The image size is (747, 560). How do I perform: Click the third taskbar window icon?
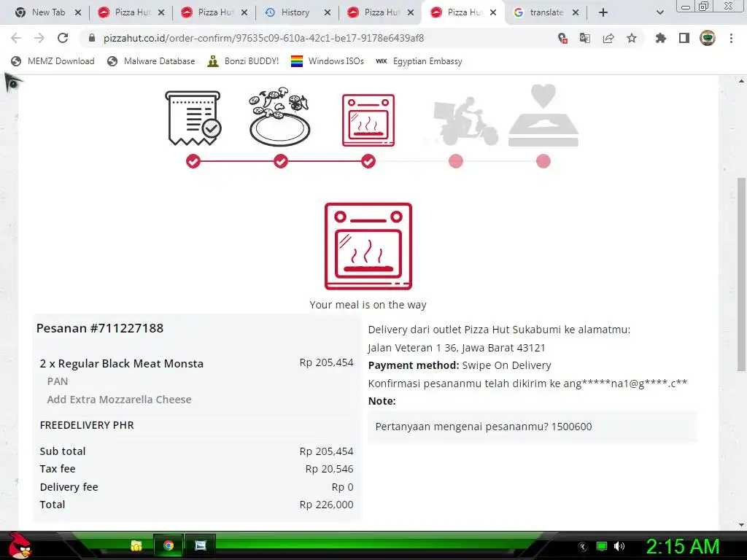201,545
